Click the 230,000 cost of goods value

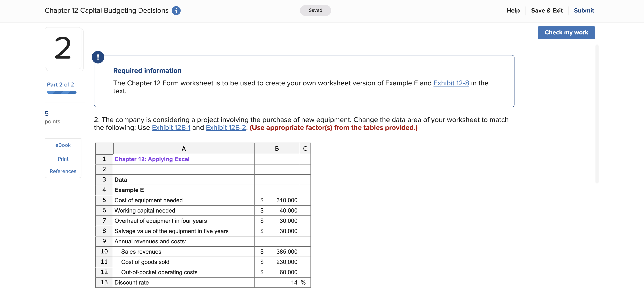click(x=277, y=262)
